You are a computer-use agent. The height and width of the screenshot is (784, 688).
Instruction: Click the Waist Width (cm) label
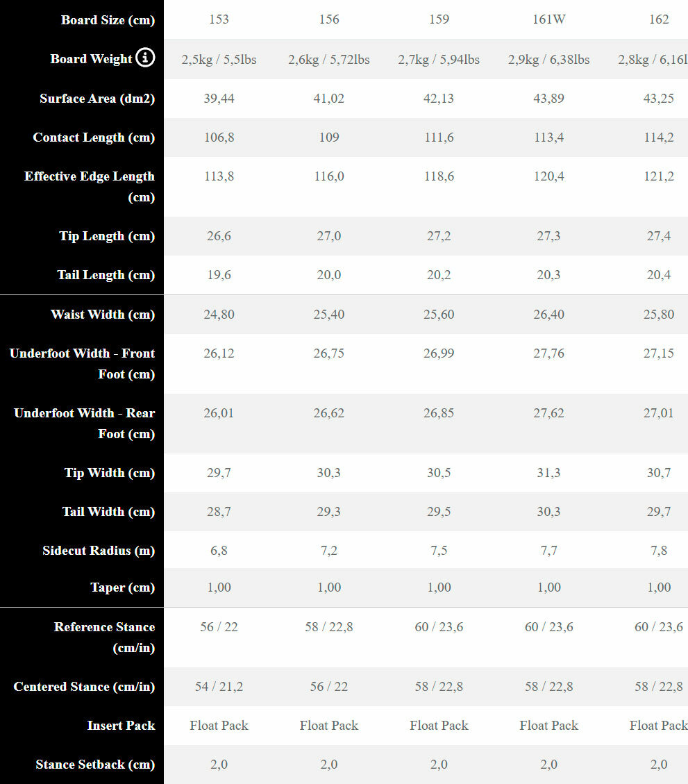(x=103, y=315)
